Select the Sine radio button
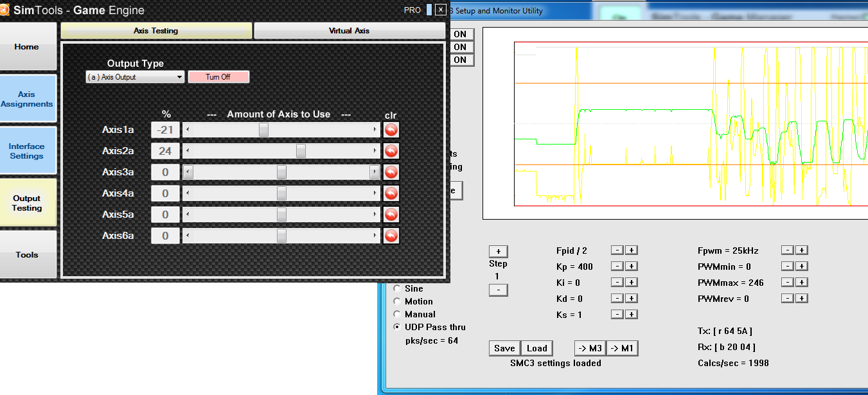 click(396, 288)
